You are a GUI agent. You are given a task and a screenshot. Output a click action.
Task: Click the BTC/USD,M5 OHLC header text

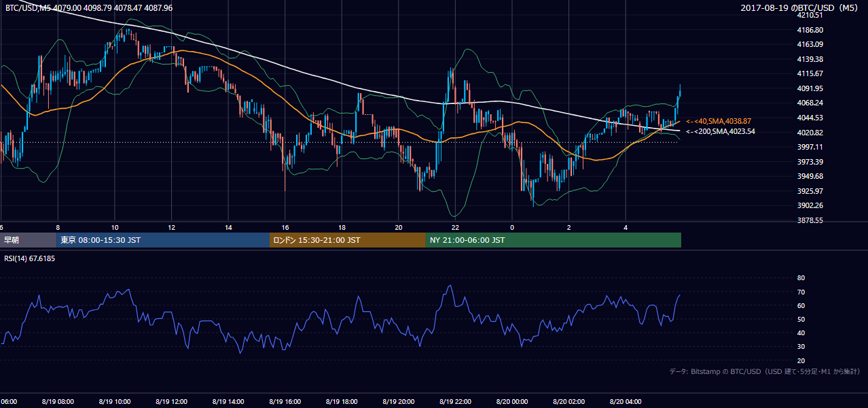coord(88,8)
